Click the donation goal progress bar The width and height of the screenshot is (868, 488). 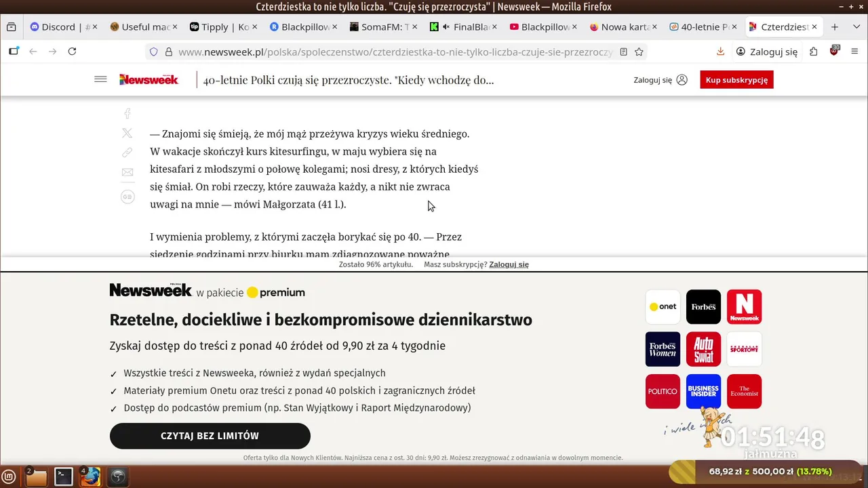pyautogui.click(x=764, y=471)
